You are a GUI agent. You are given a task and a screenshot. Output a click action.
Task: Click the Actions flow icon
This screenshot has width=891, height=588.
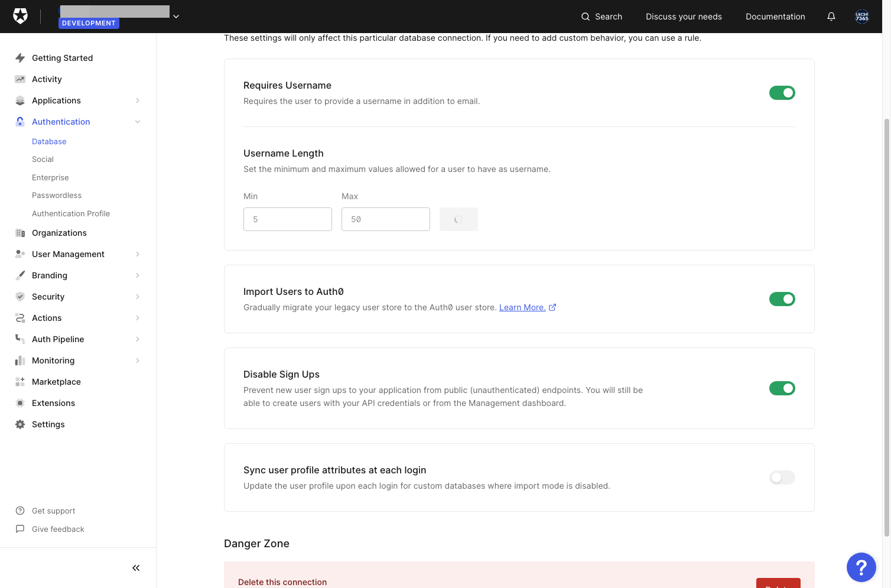click(20, 318)
